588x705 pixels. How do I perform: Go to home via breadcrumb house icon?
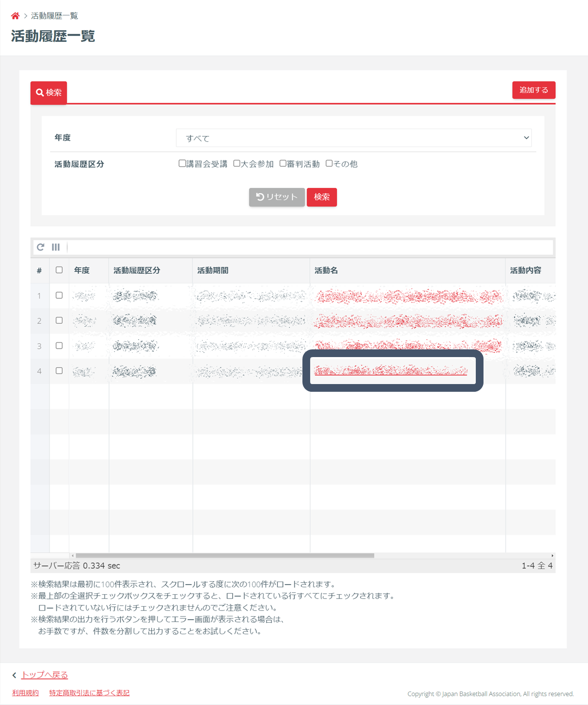15,16
